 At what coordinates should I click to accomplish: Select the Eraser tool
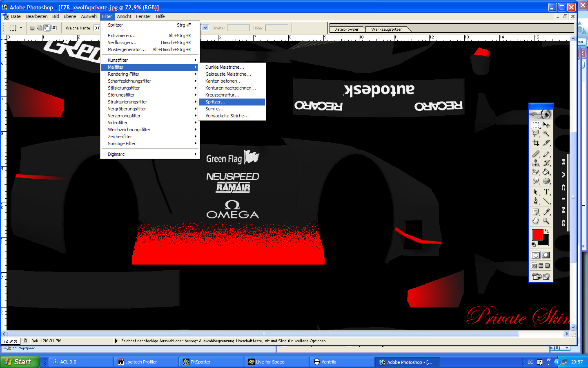(x=536, y=172)
